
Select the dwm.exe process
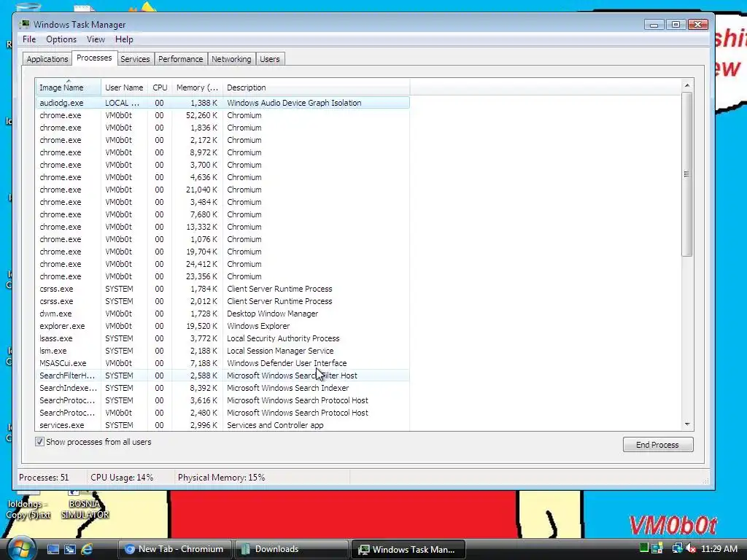point(222,314)
